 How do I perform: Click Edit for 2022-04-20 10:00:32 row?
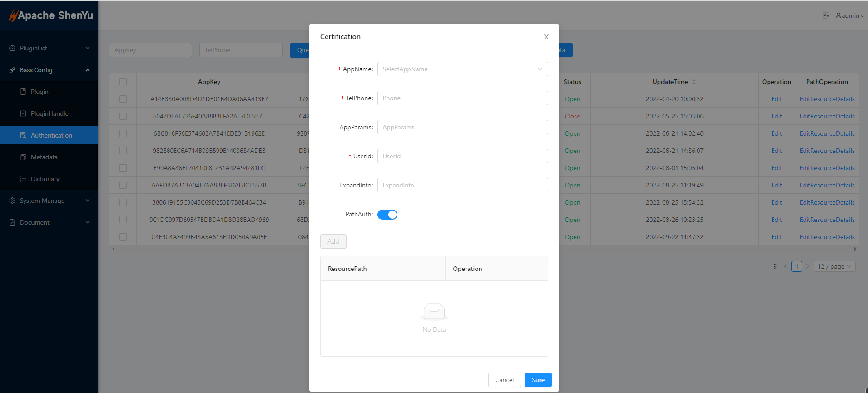pos(776,99)
